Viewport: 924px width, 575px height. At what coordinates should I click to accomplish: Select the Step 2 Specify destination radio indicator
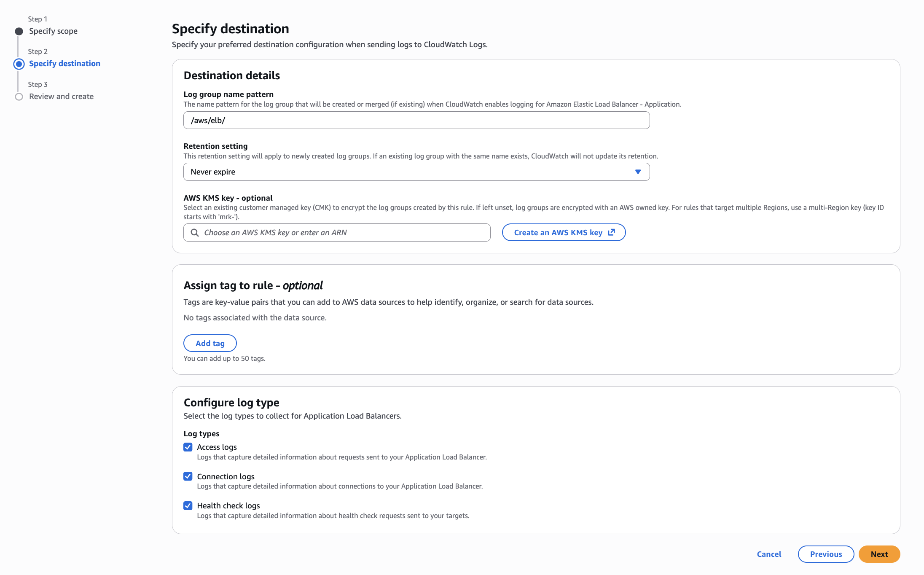19,64
